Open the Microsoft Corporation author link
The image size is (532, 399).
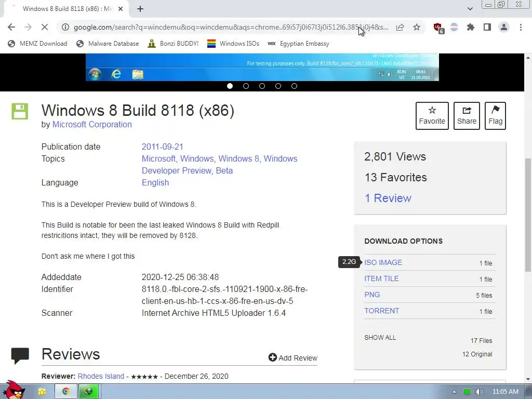tap(92, 125)
